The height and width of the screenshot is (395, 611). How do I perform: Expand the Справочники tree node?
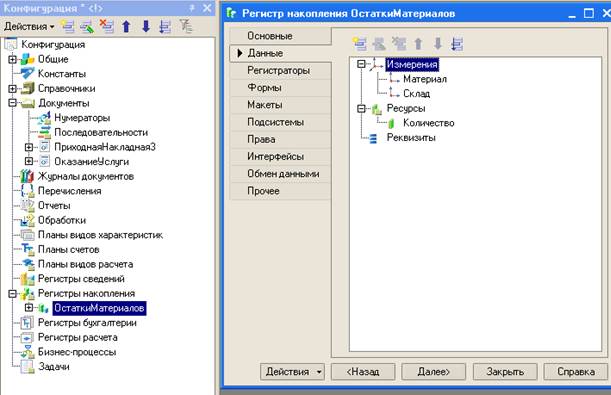(x=12, y=88)
